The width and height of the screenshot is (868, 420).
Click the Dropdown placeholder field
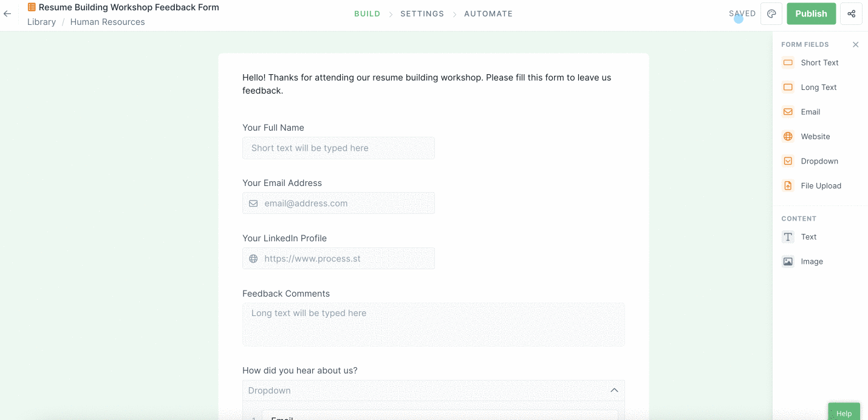click(x=425, y=390)
